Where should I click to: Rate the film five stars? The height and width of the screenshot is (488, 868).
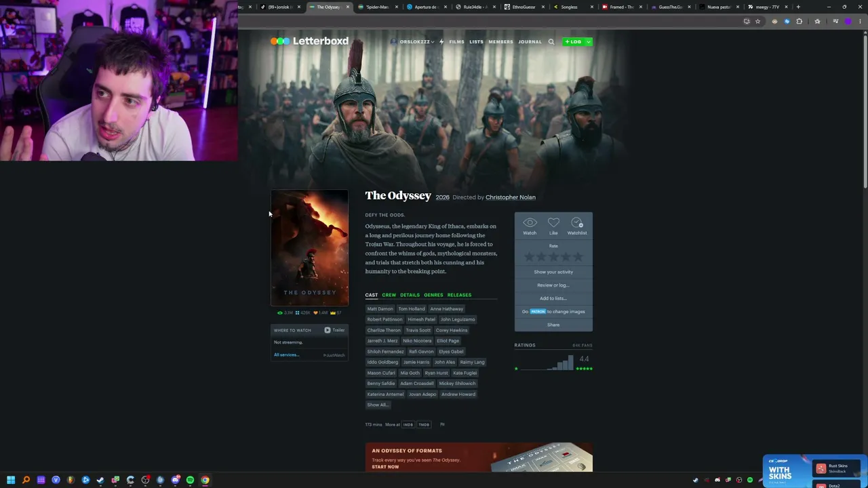click(x=578, y=257)
